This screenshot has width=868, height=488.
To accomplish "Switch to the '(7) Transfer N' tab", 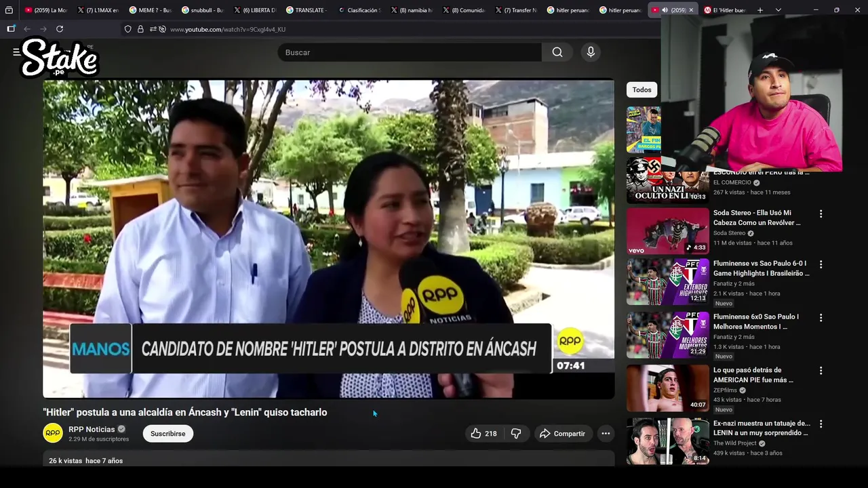I will [517, 10].
